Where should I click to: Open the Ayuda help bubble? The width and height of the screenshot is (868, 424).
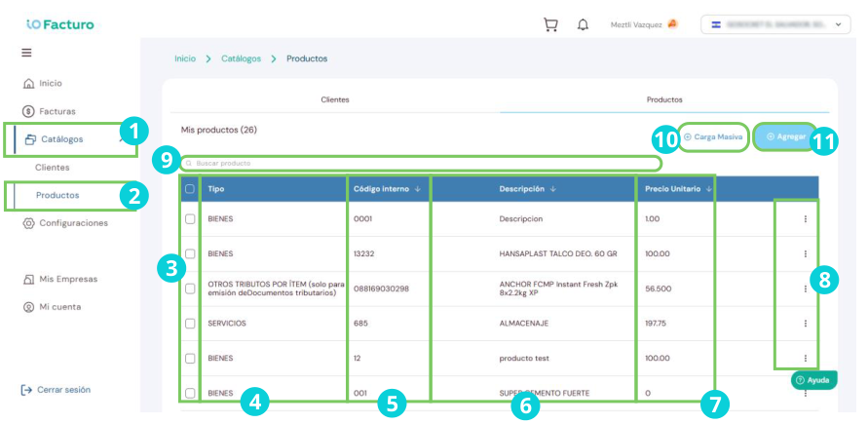[813, 380]
